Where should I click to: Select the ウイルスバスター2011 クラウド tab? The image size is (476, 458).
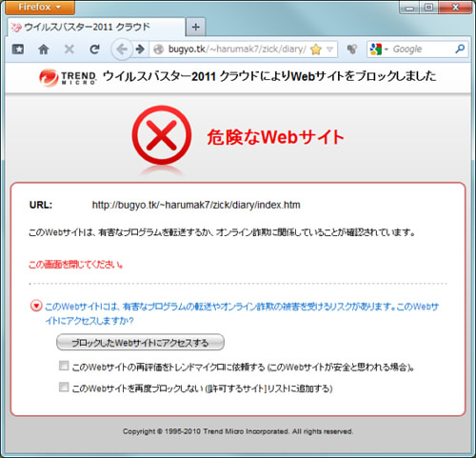tap(96, 27)
